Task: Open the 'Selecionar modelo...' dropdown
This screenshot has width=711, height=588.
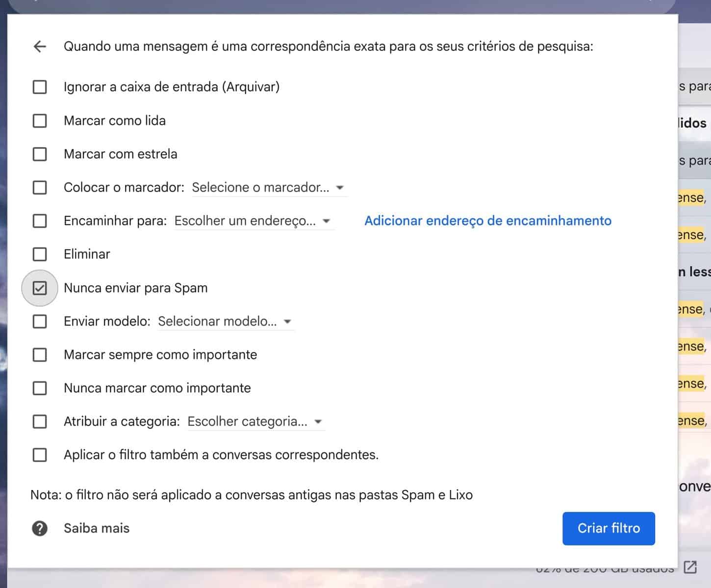Action: [x=226, y=321]
